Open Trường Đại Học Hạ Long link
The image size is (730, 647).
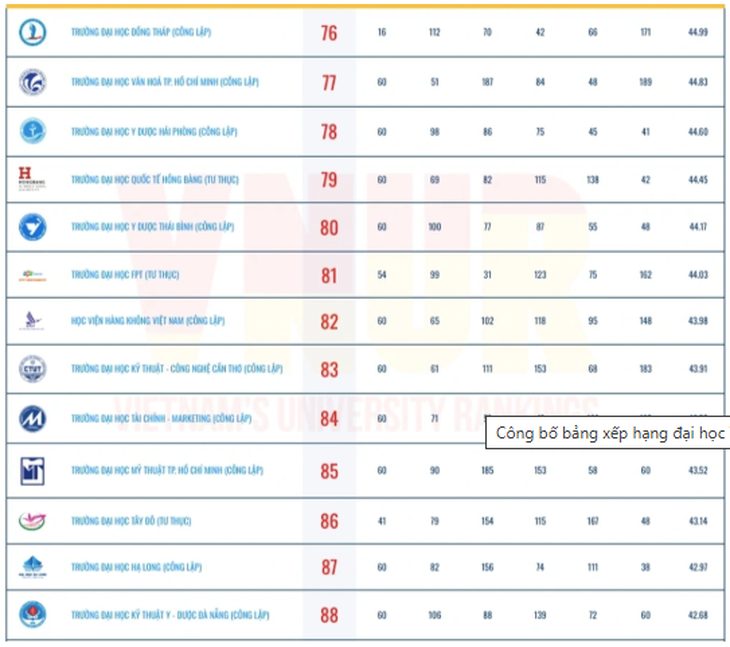(136, 567)
